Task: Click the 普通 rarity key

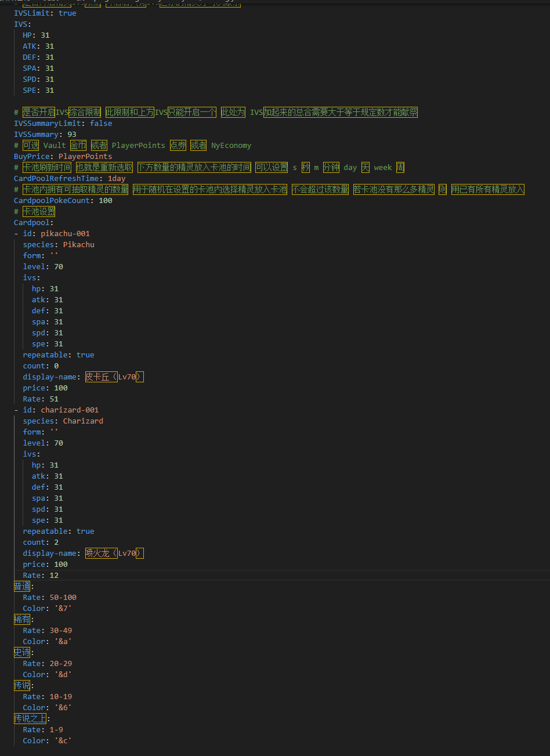Action: (22, 586)
